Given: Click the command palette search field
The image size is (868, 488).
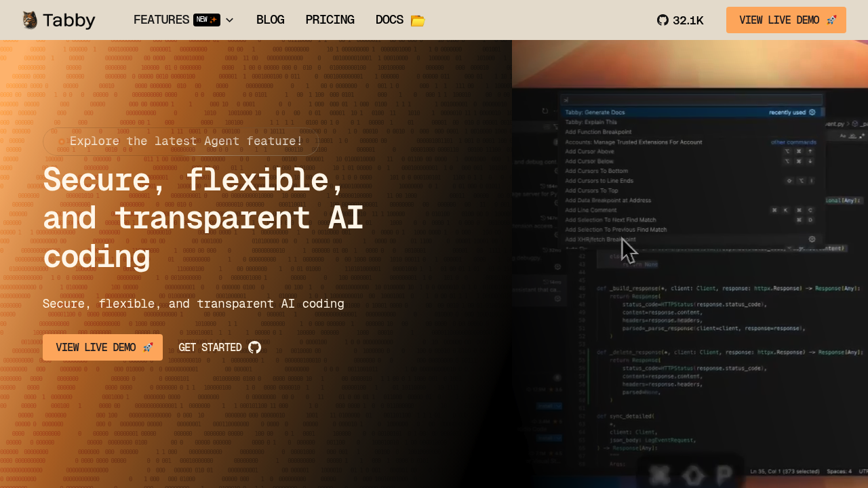Looking at the screenshot, I should pos(692,100).
